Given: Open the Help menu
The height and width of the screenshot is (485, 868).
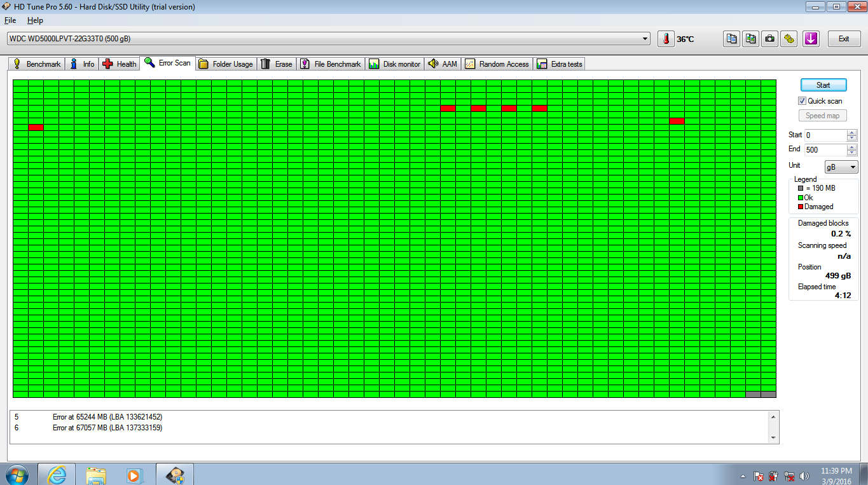Looking at the screenshot, I should 35,20.
